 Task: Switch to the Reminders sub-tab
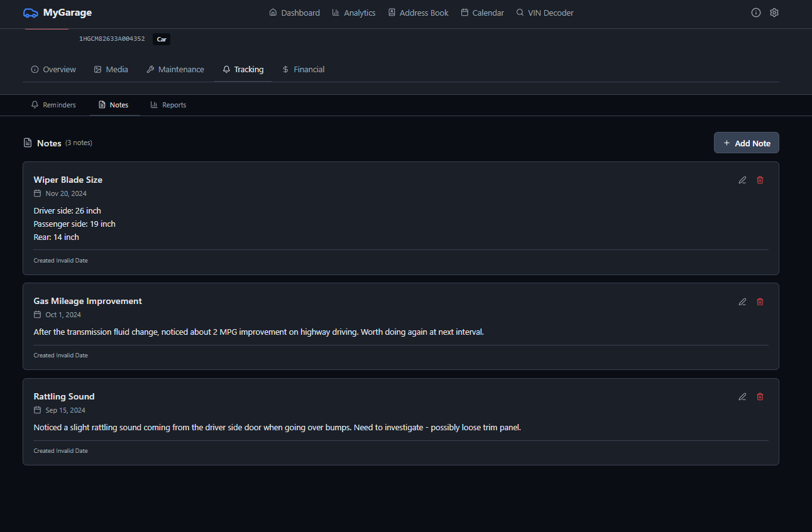click(x=53, y=105)
